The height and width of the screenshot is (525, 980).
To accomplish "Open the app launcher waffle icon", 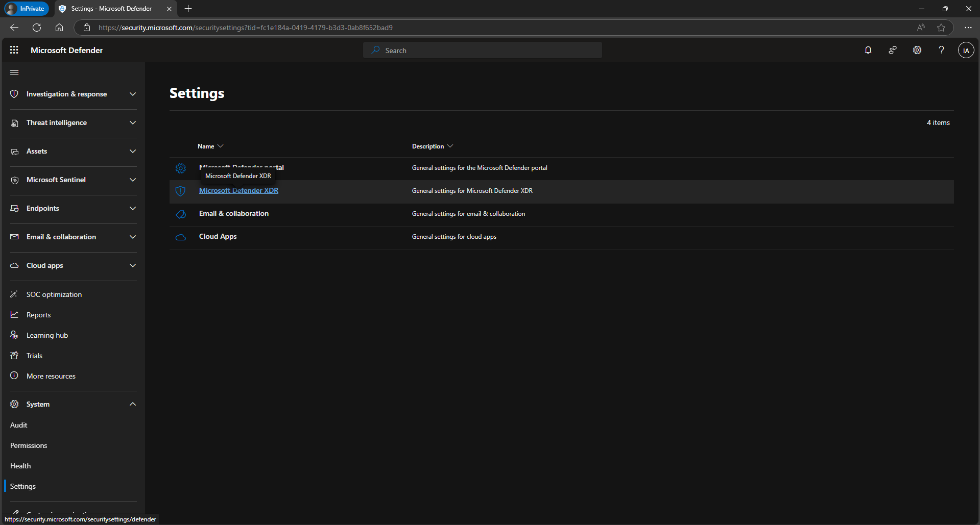I will point(14,50).
